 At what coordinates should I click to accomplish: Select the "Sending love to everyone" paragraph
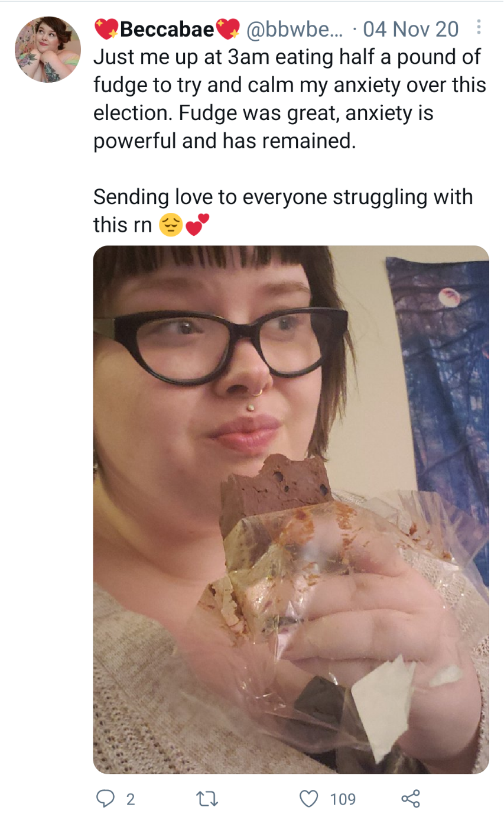coord(283,210)
